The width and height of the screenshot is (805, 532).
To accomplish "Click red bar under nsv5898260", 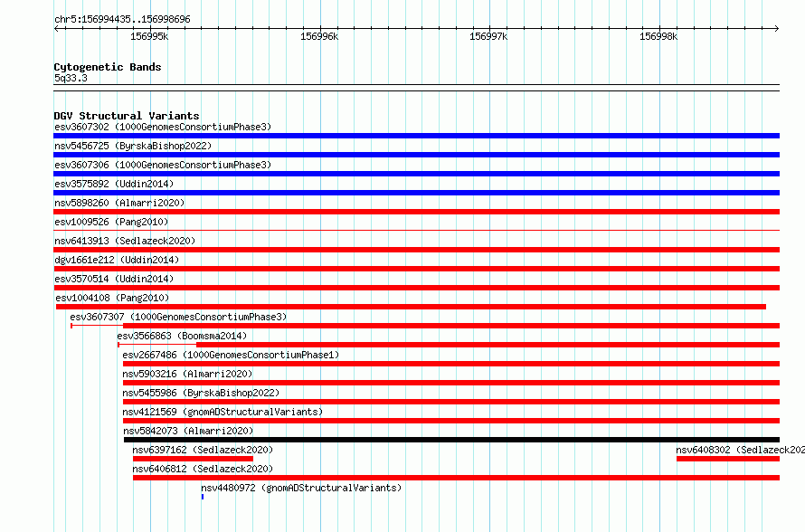I will 416,212.
